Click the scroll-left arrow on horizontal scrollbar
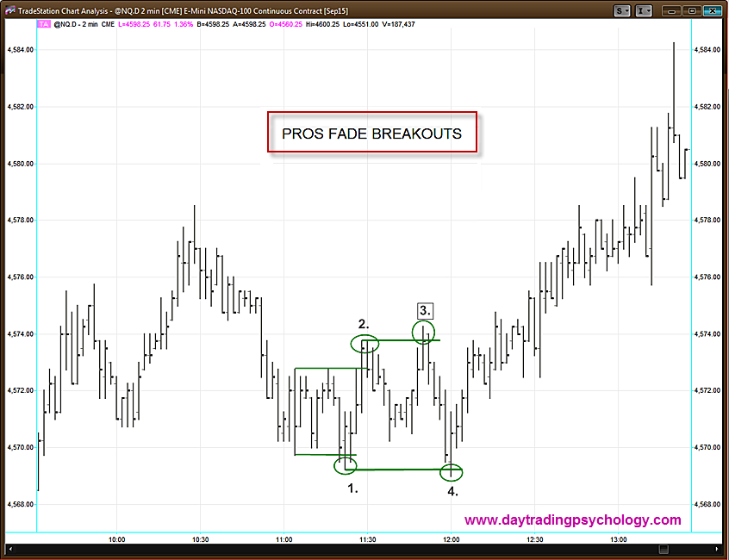This screenshot has height=560, width=729. pos(10,549)
